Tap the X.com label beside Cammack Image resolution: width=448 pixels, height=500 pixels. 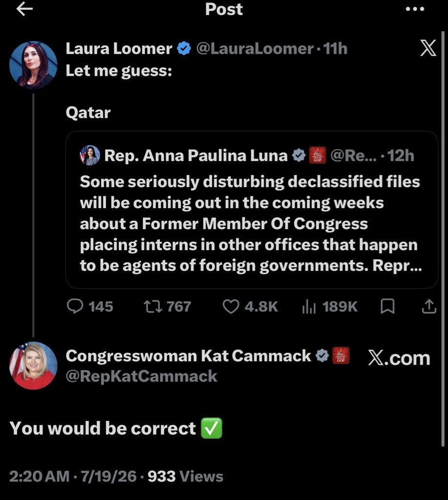coord(399,358)
